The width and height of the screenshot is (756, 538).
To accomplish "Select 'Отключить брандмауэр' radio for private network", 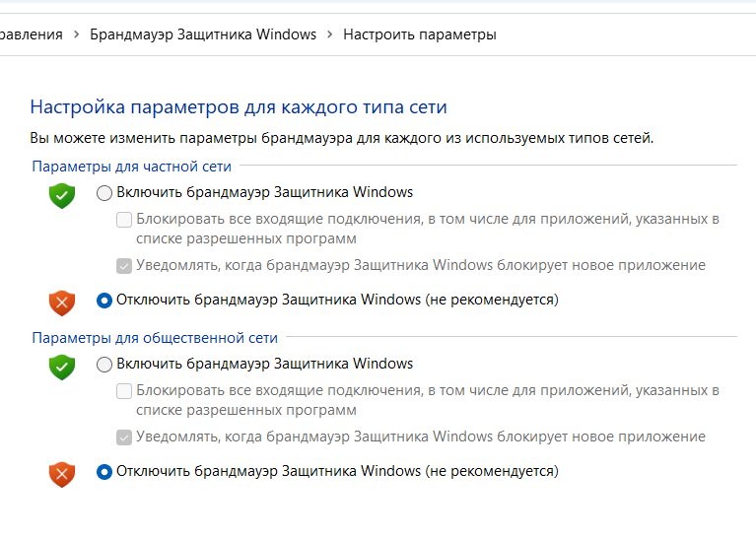I will click(104, 300).
